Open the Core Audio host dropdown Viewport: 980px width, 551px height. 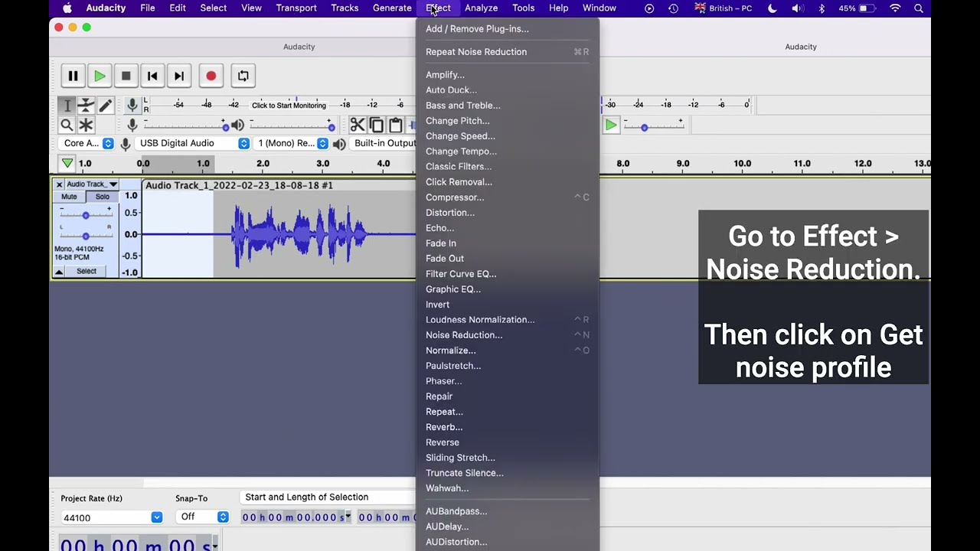[87, 143]
